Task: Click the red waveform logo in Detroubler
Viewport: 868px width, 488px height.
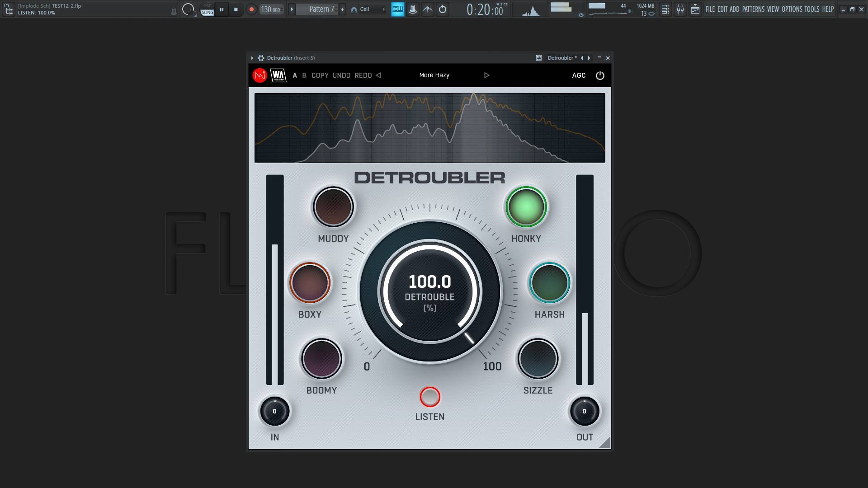Action: pos(260,75)
